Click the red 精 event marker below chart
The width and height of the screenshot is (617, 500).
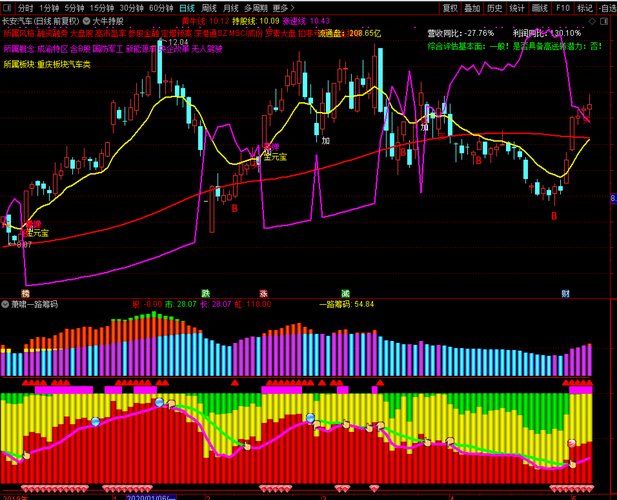11,293
